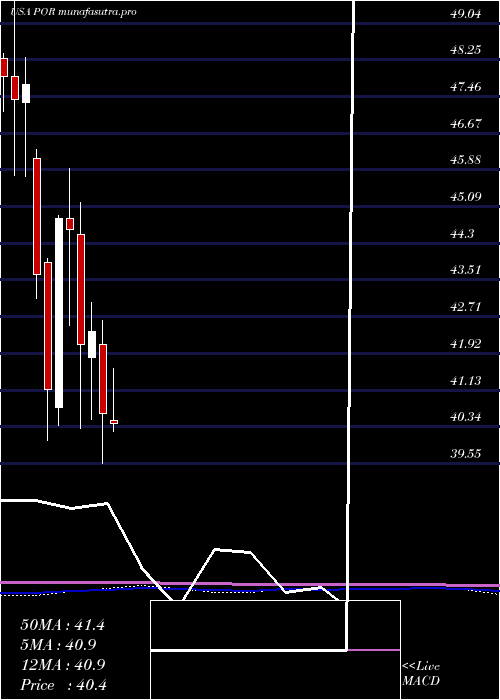Viewport: 500px width, 700px height.
Task: Click the 50MA : 41.4 readout
Action: [x=62, y=625]
